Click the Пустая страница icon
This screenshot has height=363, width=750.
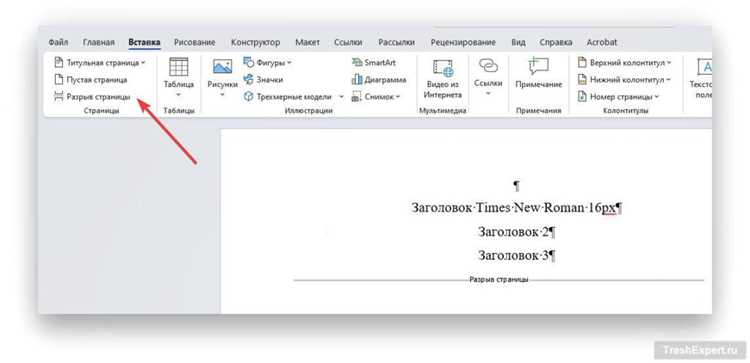coord(58,79)
